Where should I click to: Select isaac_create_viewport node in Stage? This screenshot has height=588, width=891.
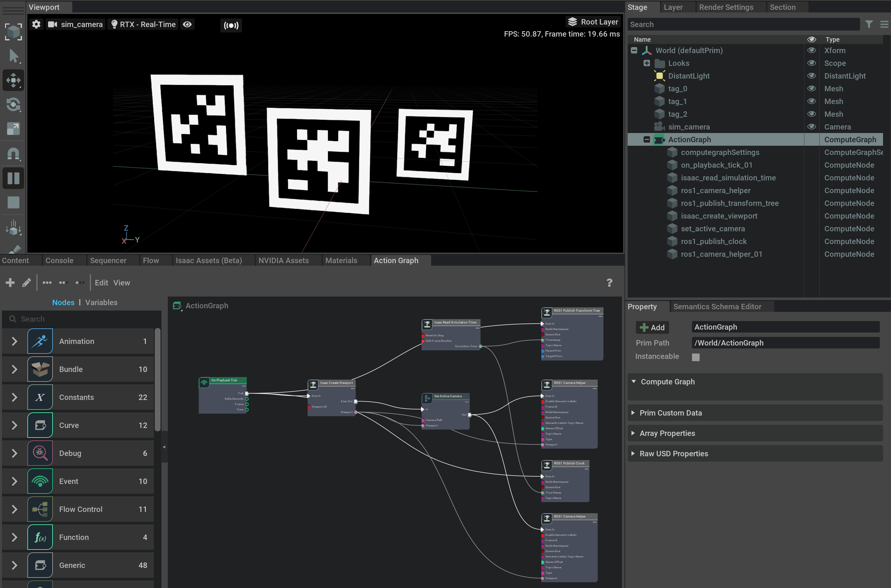point(719,216)
